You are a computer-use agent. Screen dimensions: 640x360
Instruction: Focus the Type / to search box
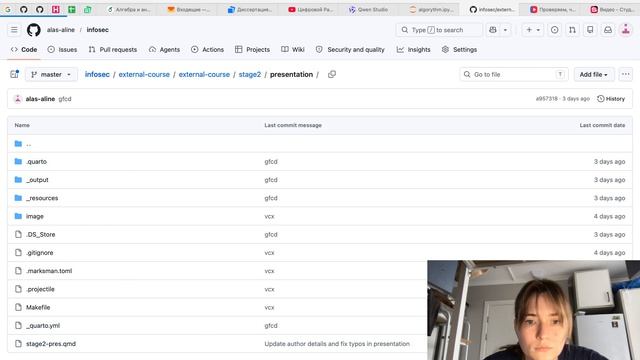[439, 30]
